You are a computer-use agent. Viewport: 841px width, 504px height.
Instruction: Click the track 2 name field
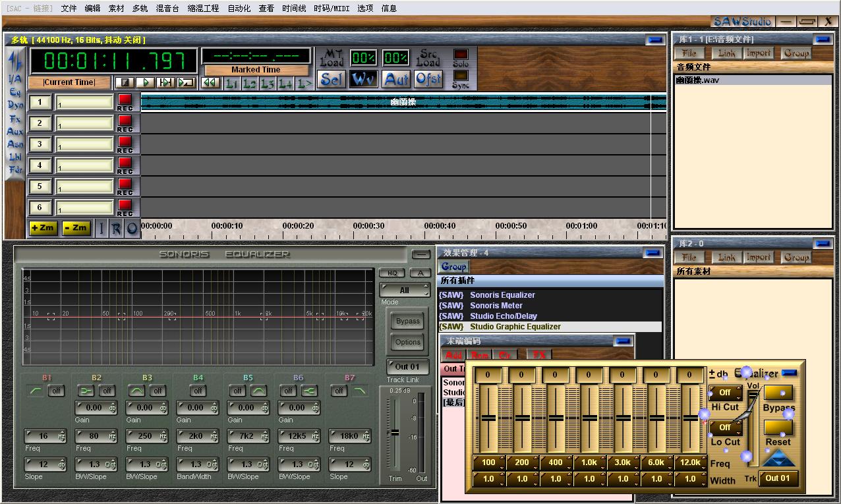(x=84, y=123)
